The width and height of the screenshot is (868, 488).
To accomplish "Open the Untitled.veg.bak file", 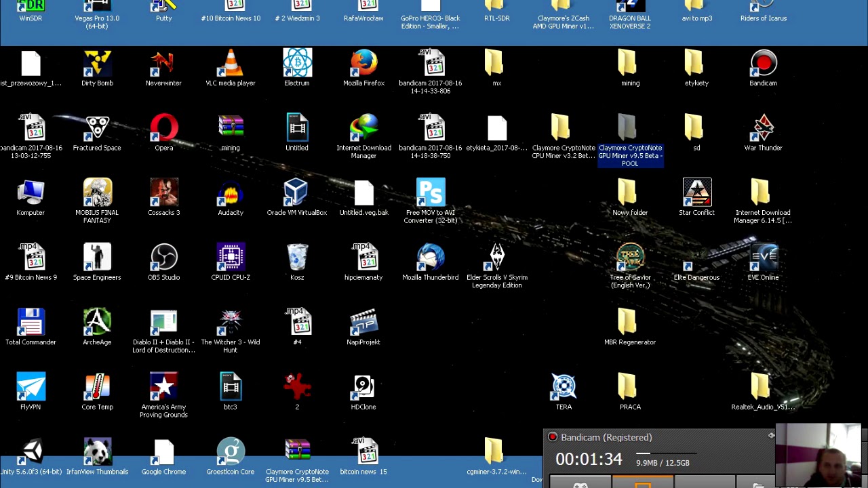I will coord(363,194).
